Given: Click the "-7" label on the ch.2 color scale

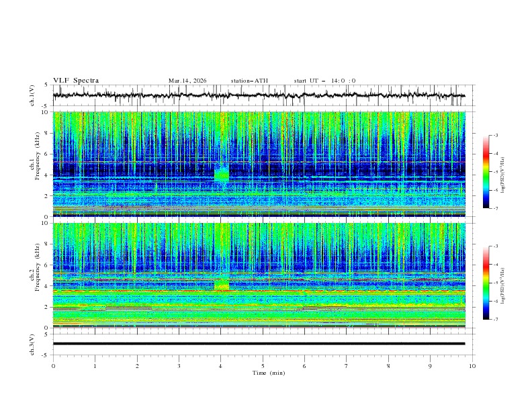Looking at the screenshot, I should pos(495,320).
